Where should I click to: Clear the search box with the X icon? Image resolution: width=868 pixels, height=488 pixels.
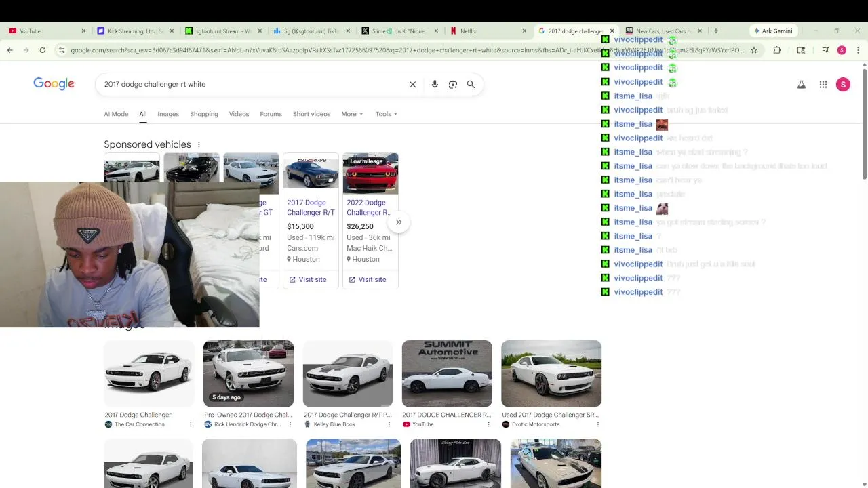click(x=412, y=84)
